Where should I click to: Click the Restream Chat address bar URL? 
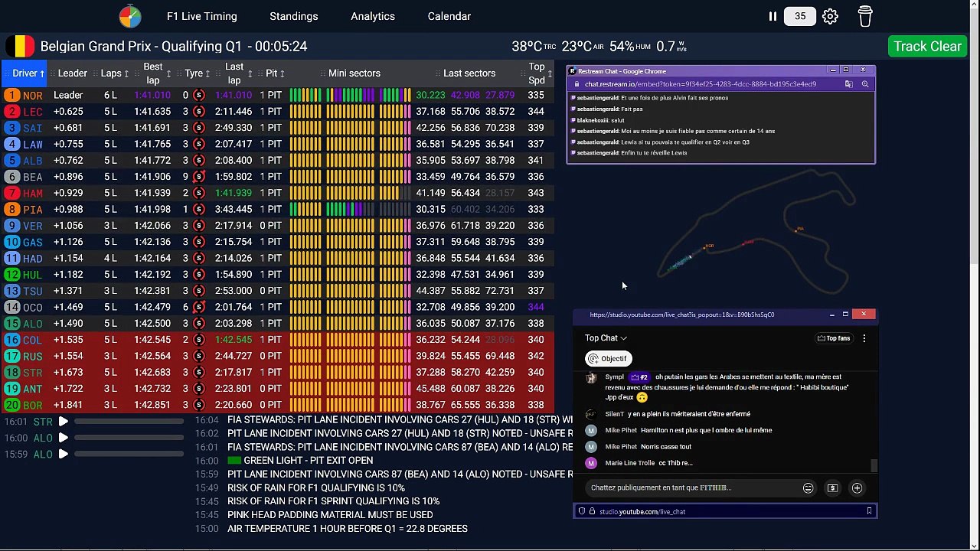click(x=701, y=84)
